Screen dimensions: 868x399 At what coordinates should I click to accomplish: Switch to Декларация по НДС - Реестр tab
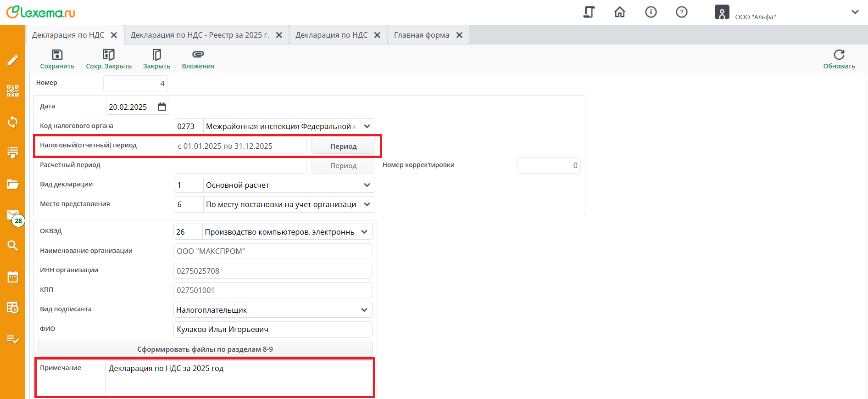pyautogui.click(x=200, y=35)
